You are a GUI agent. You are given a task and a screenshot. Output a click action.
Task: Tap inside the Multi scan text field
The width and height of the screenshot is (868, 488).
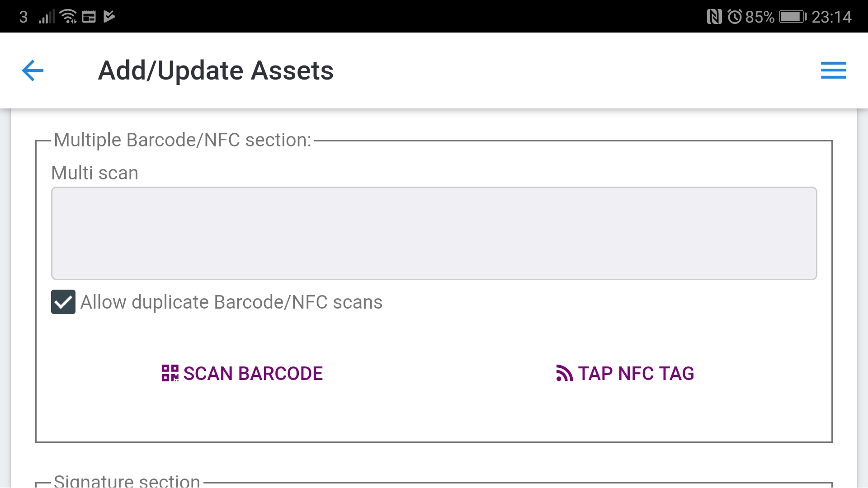(433, 233)
